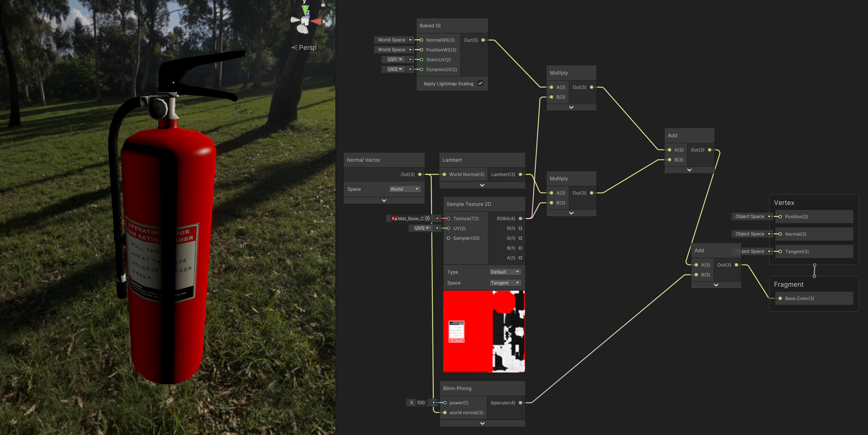Click the red X axis gizmo cone
The image size is (868, 435).
coord(316,22)
